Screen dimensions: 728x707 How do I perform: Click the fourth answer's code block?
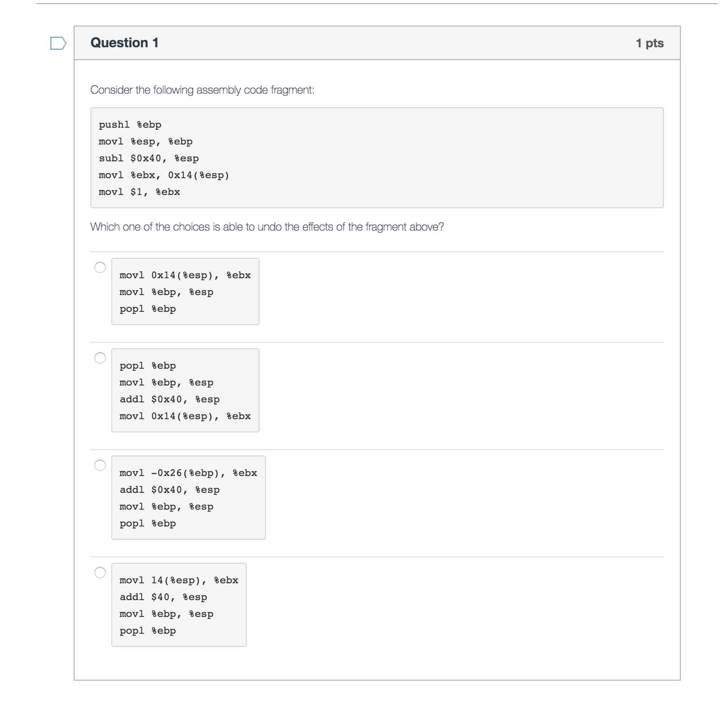[179, 605]
